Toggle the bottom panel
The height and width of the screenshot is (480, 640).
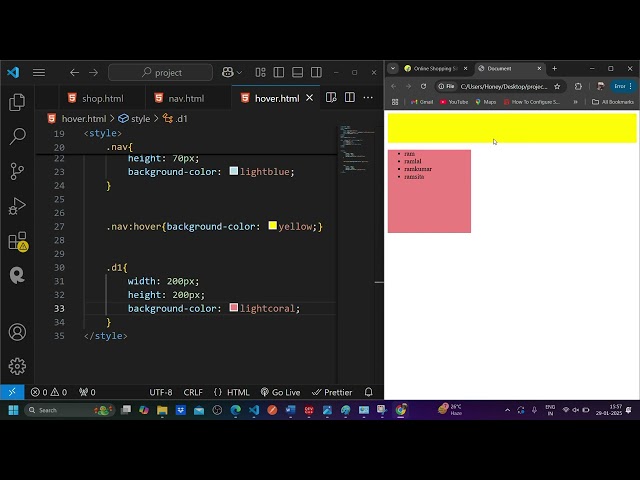298,73
